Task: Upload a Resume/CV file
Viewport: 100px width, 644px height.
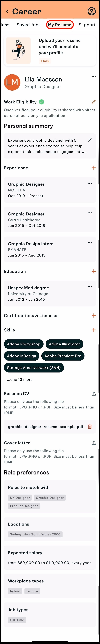Action: (93, 393)
